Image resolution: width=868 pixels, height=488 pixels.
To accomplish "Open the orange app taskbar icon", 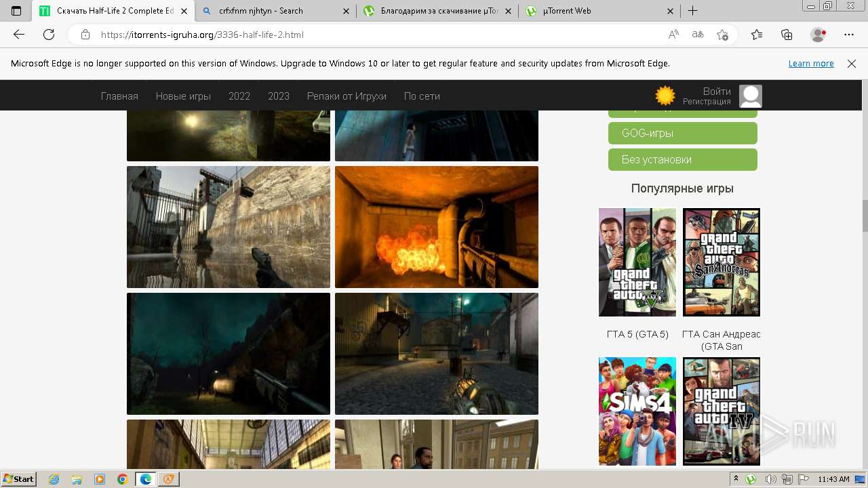I will point(168,479).
